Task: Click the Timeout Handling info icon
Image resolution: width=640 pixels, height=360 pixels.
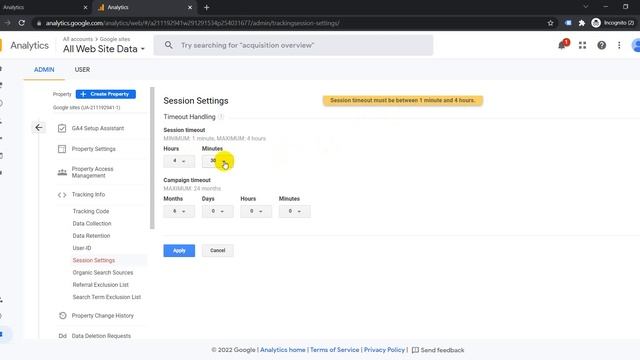Action: tap(221, 117)
